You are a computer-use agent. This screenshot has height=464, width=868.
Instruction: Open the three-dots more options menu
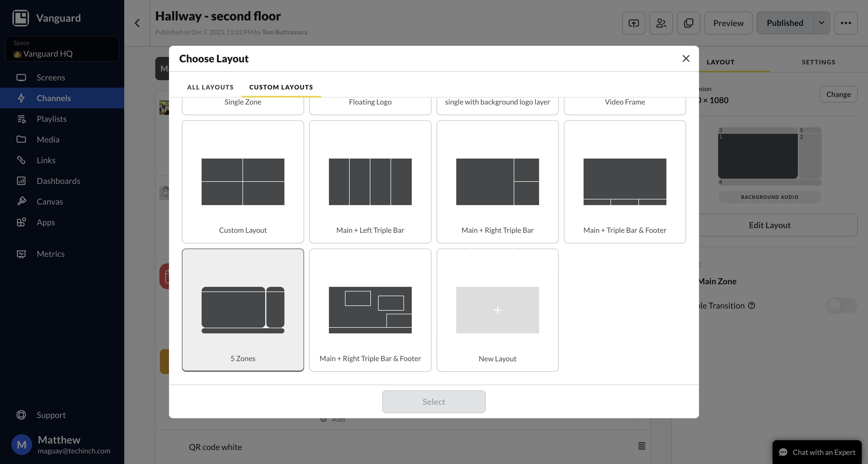click(x=845, y=23)
